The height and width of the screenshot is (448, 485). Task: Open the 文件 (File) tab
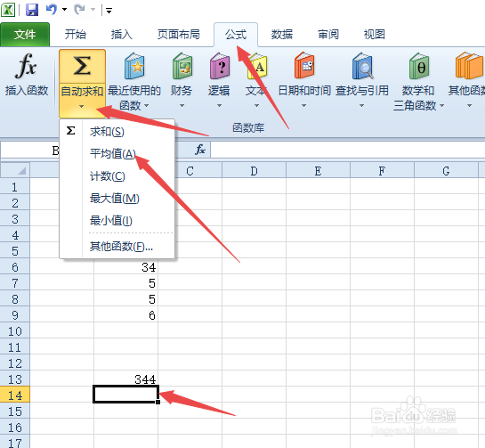click(25, 35)
